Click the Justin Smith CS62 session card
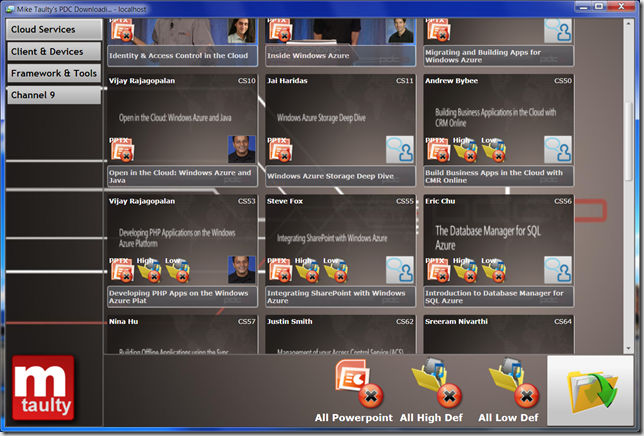This screenshot has height=436, width=644. tap(340, 335)
